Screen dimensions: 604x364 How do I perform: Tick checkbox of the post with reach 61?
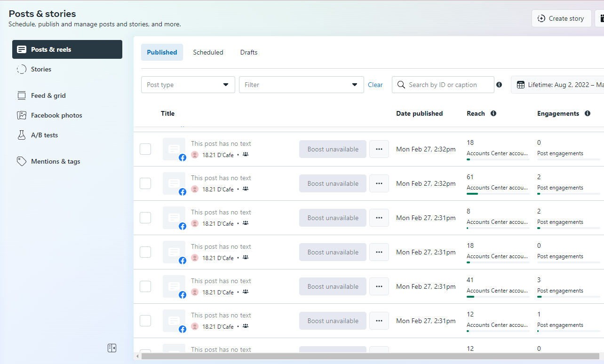coord(145,183)
